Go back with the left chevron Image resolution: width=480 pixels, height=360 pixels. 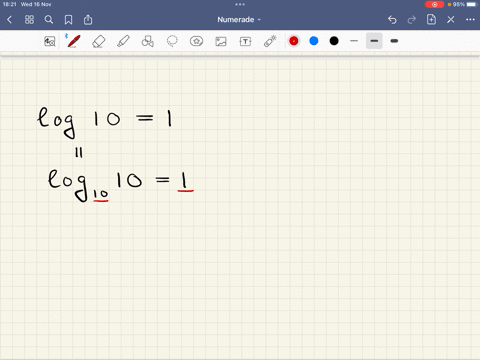9,20
